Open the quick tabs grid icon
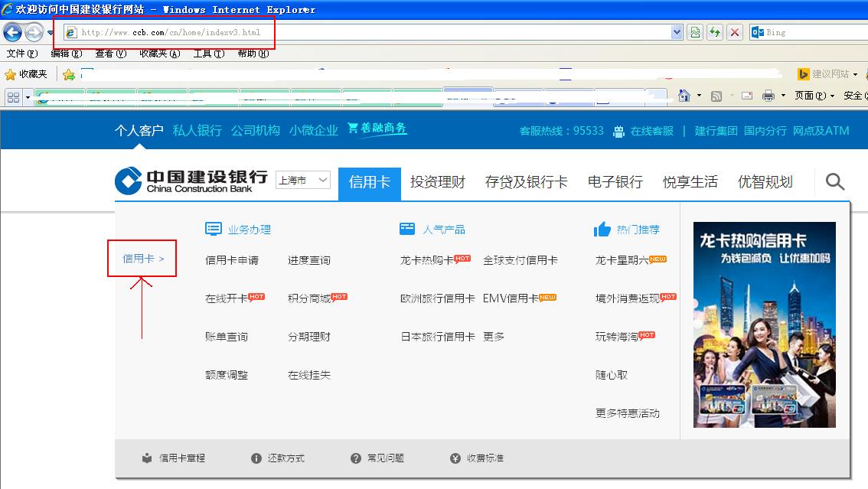Viewport: 868px width, 489px height. [x=13, y=97]
